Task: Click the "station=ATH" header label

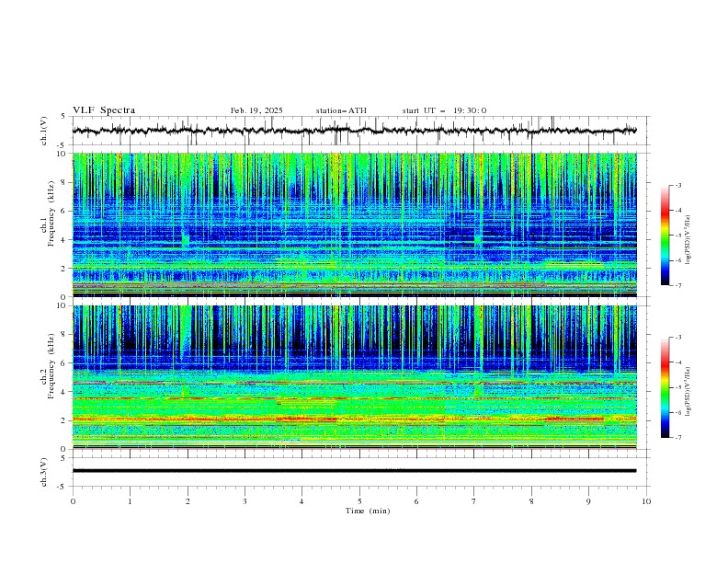Action: (341, 110)
